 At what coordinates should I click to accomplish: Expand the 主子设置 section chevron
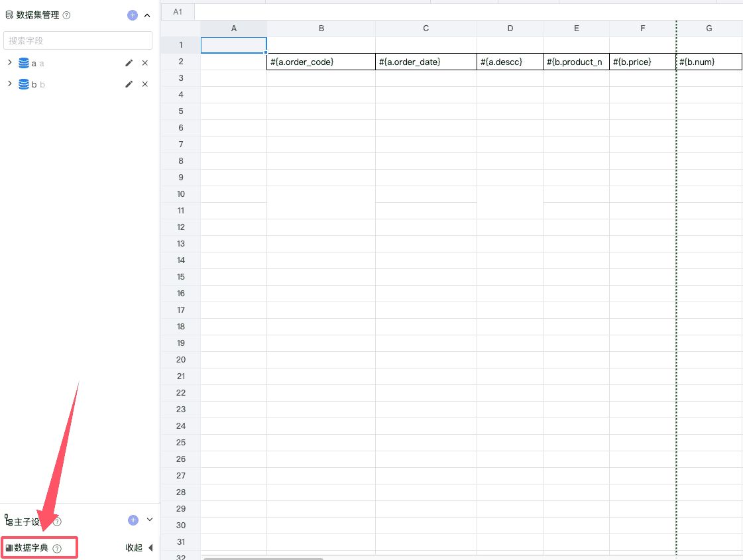click(149, 520)
